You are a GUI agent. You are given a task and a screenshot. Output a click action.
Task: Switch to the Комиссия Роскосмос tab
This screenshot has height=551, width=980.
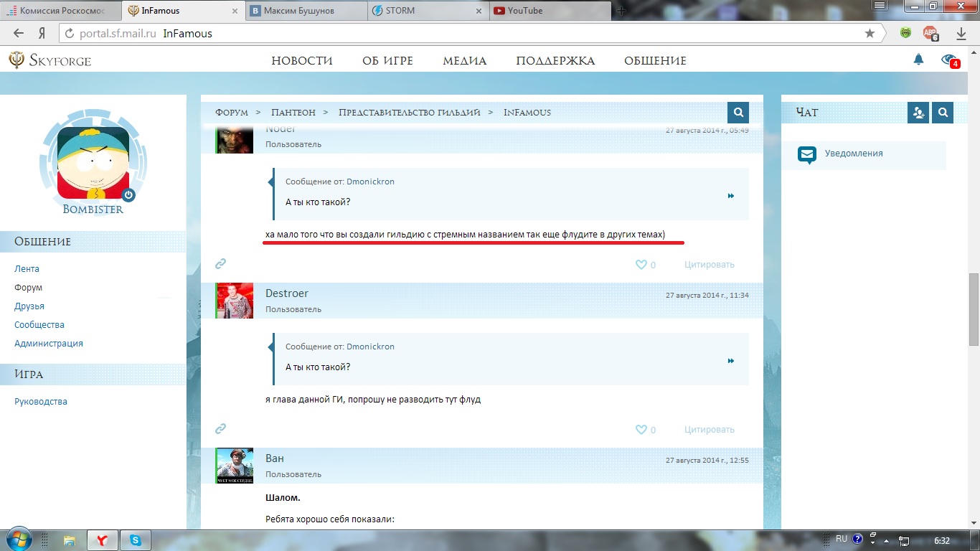tap(60, 11)
